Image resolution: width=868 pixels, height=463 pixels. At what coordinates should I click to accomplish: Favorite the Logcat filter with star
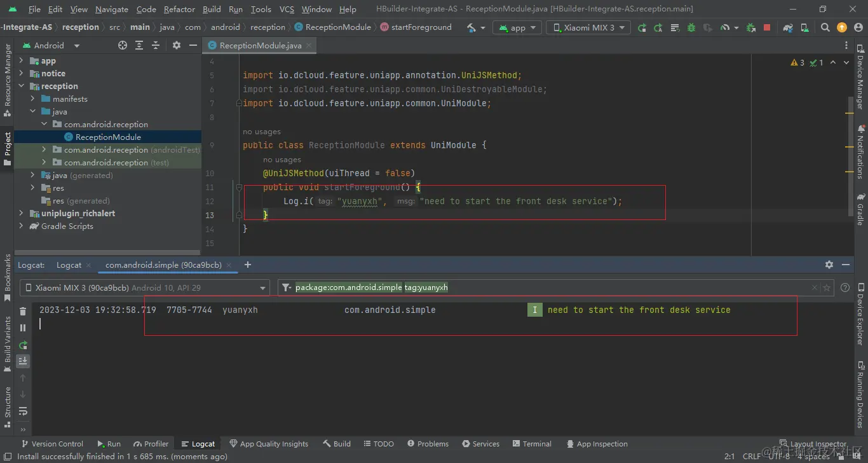click(x=827, y=287)
